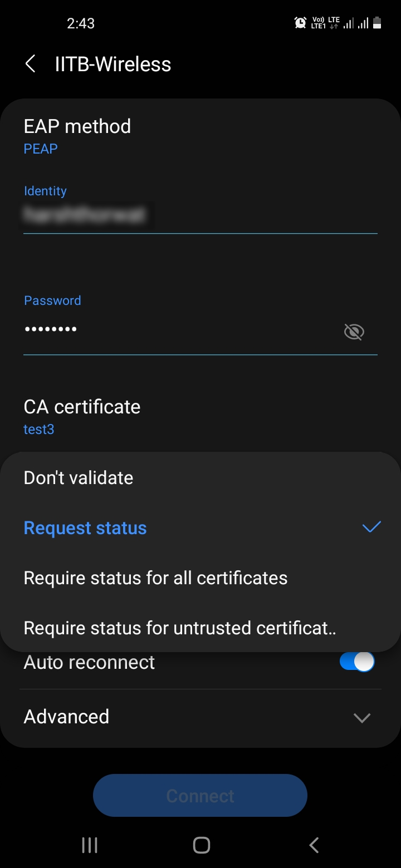Tap the alarm icon in status bar
This screenshot has height=868, width=401.
pyautogui.click(x=300, y=23)
